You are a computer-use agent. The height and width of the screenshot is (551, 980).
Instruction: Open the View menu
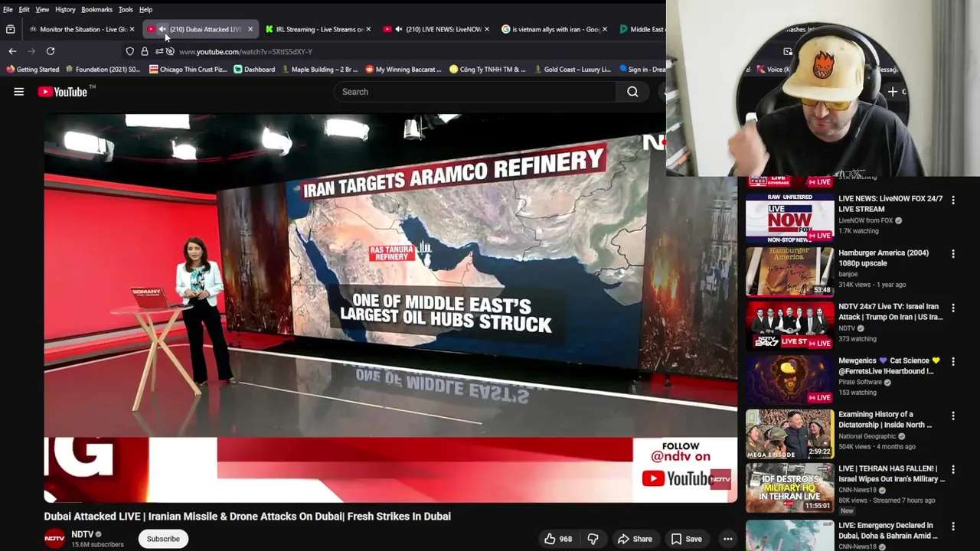coord(42,9)
